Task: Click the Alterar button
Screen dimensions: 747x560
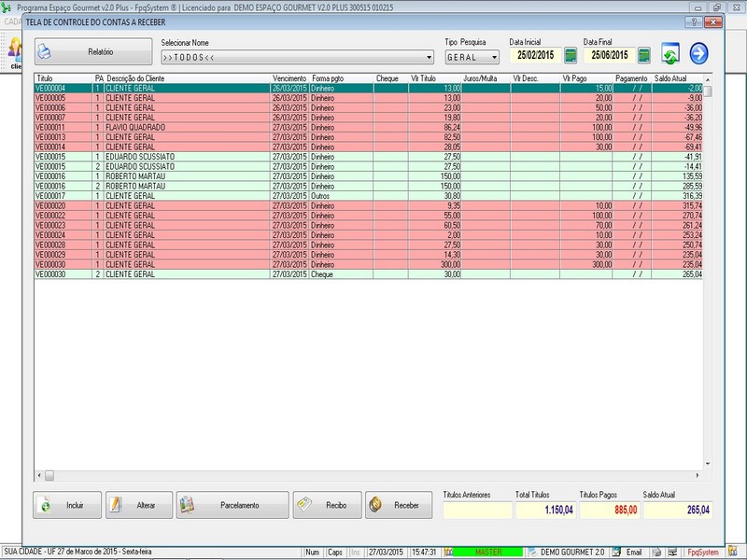Action: click(139, 505)
